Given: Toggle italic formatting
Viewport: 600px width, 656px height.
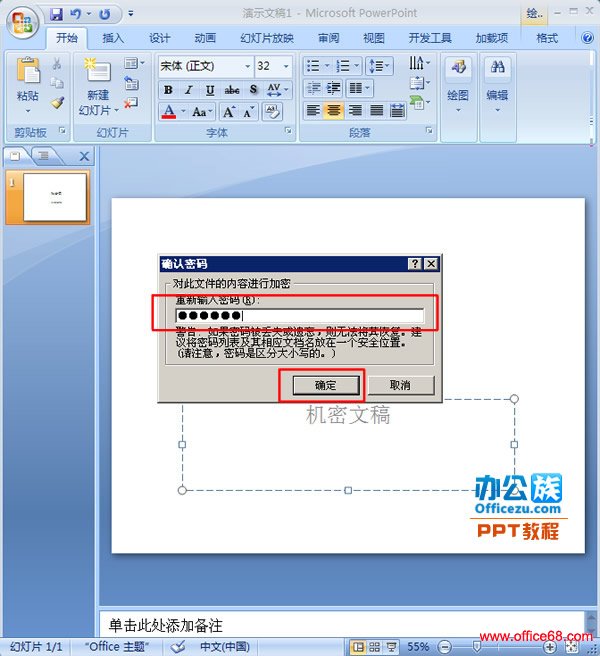Looking at the screenshot, I should coord(189,90).
